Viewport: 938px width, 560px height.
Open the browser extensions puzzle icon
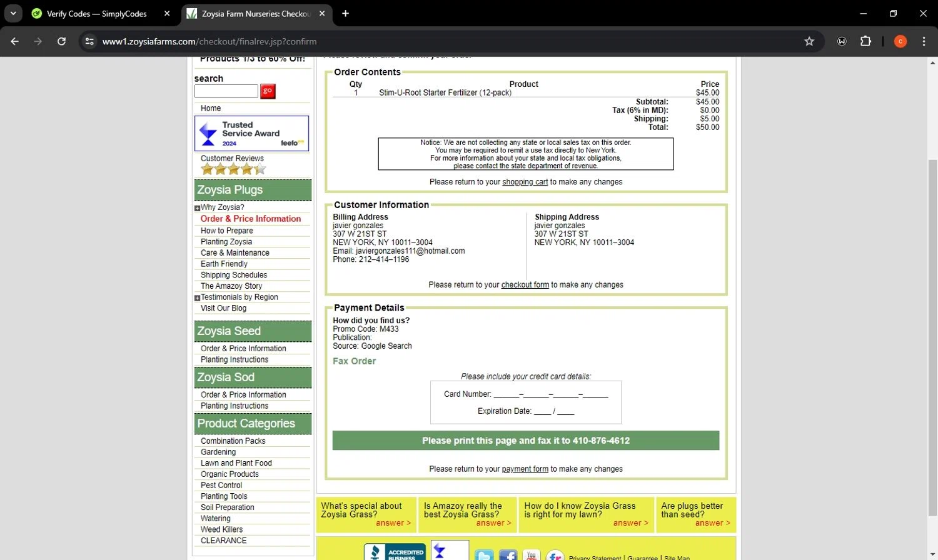click(865, 41)
